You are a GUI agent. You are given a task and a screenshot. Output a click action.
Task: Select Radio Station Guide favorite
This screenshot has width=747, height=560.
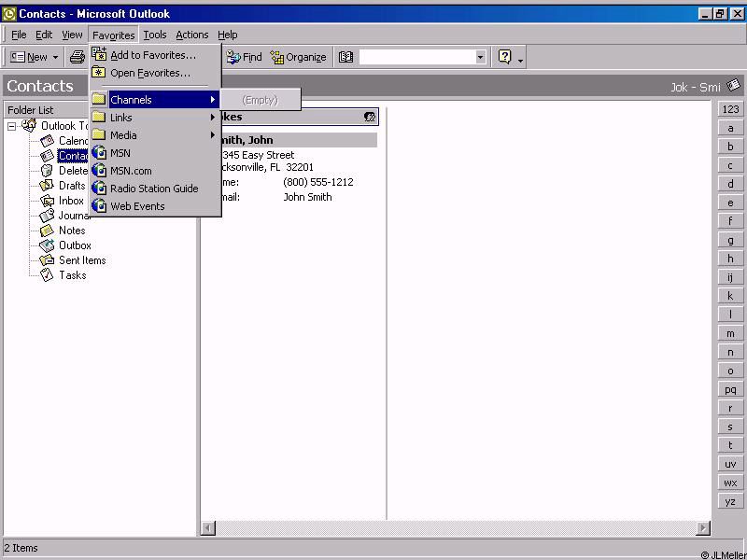pos(155,189)
